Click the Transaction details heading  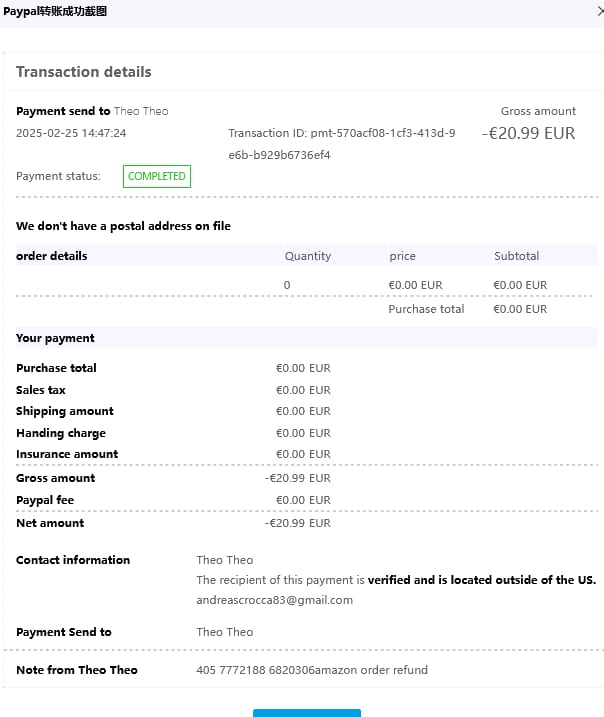84,72
